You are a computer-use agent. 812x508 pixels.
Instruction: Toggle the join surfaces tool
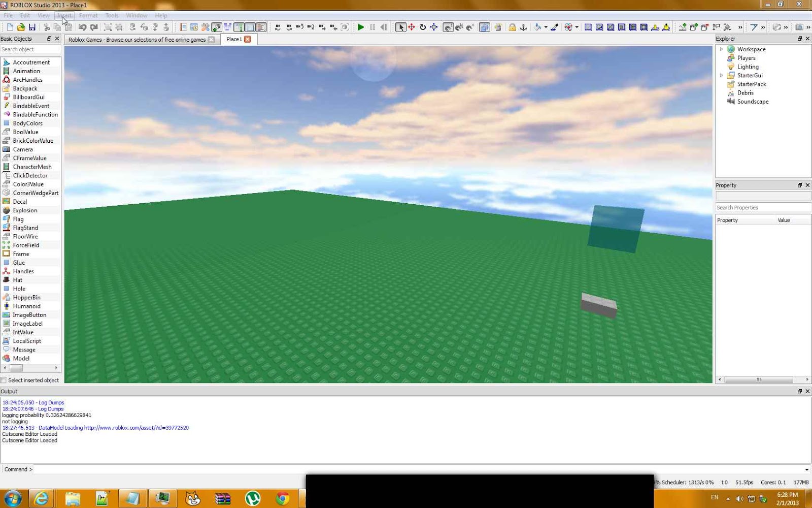tap(498, 27)
